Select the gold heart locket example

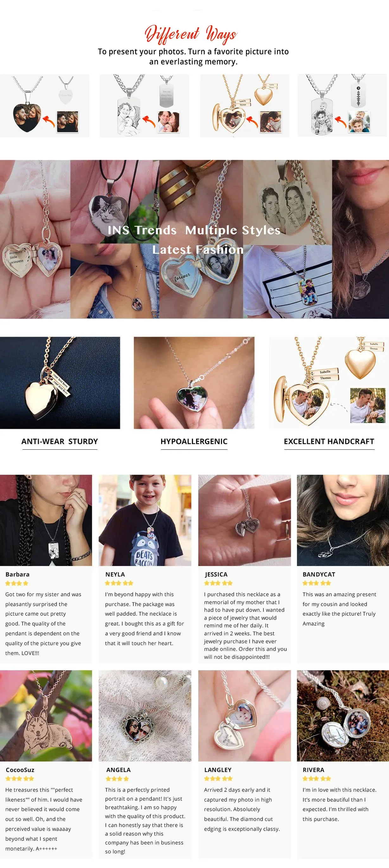245,106
